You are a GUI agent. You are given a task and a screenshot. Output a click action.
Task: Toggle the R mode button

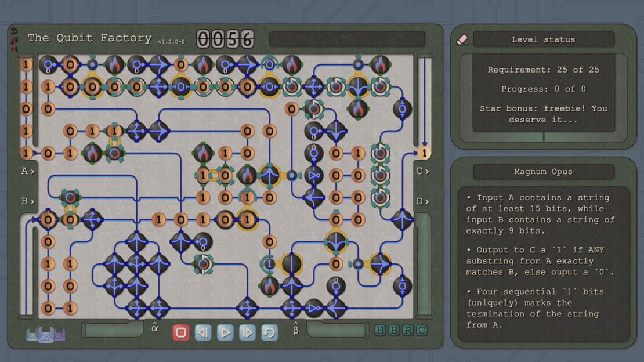[408, 330]
